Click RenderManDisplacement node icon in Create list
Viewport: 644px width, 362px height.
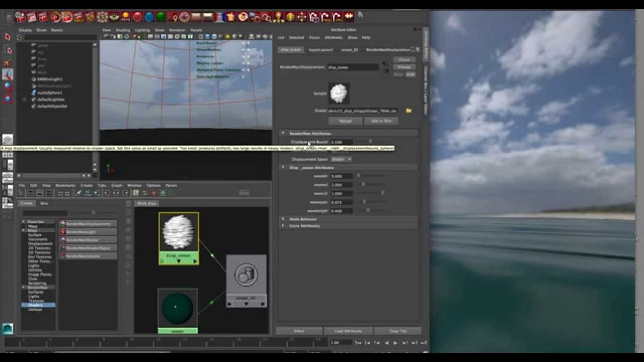click(x=63, y=224)
